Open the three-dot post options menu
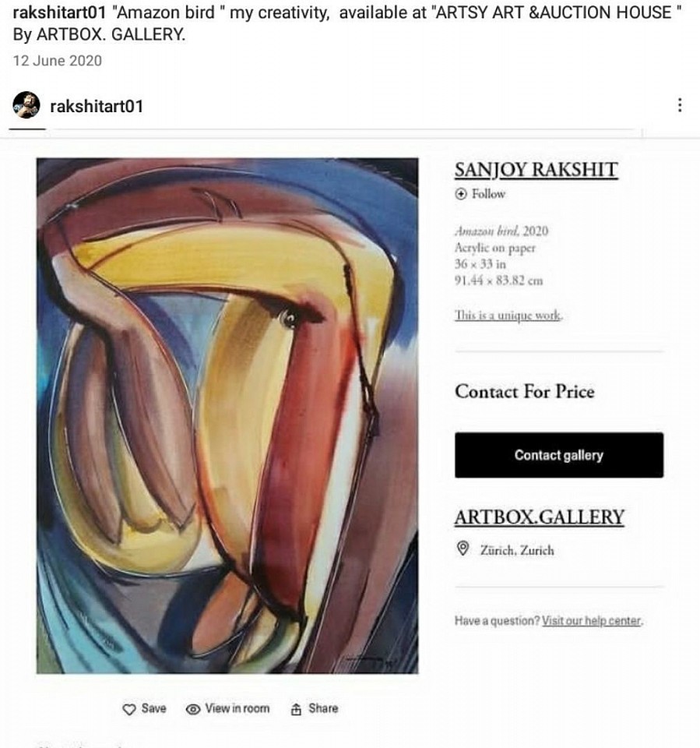The height and width of the screenshot is (748, 700). [680, 105]
